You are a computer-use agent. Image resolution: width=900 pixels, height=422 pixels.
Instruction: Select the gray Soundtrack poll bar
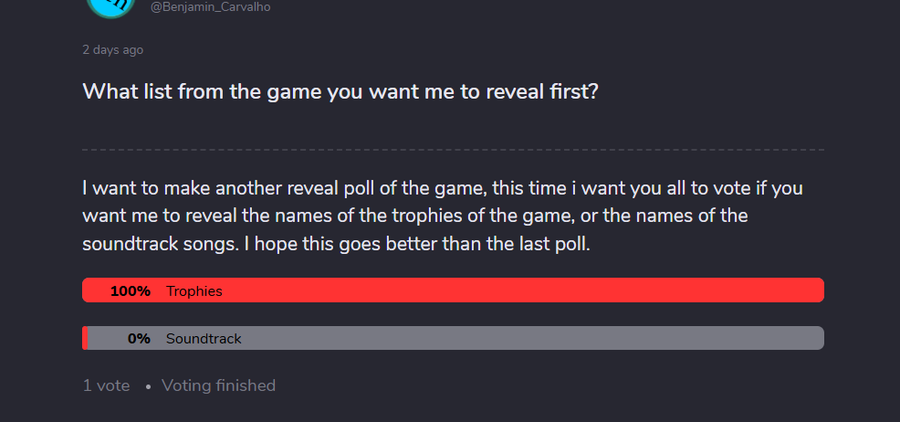click(500, 339)
